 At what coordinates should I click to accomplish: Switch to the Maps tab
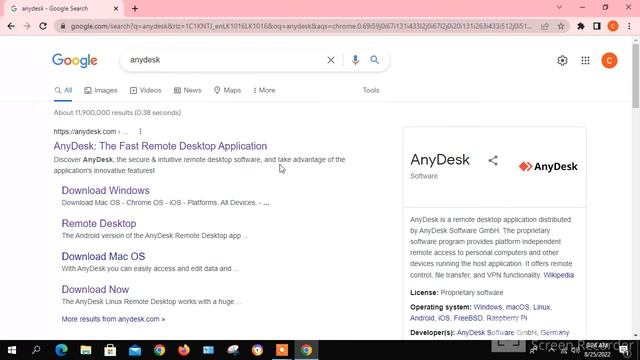[228, 90]
